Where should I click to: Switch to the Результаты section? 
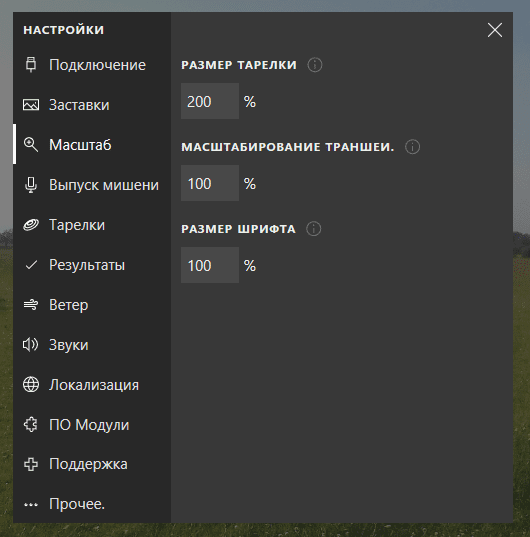click(92, 265)
